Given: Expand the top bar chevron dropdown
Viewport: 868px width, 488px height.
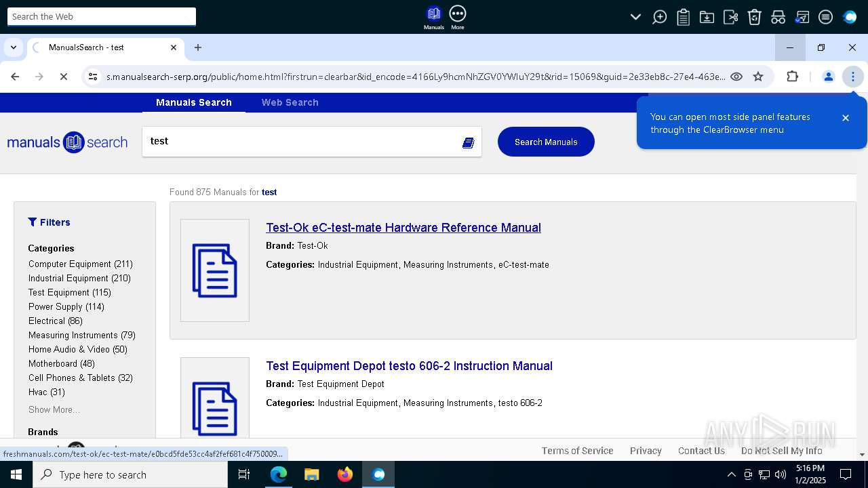Looking at the screenshot, I should [x=635, y=17].
